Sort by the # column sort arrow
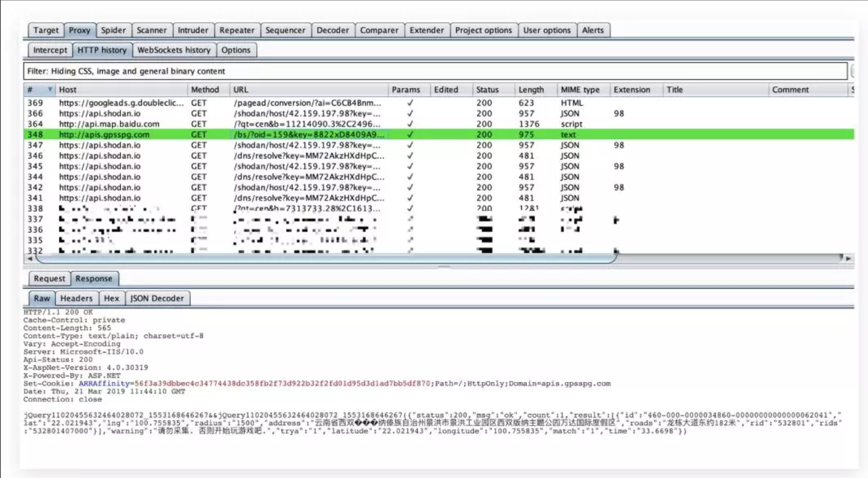 pyautogui.click(x=50, y=89)
